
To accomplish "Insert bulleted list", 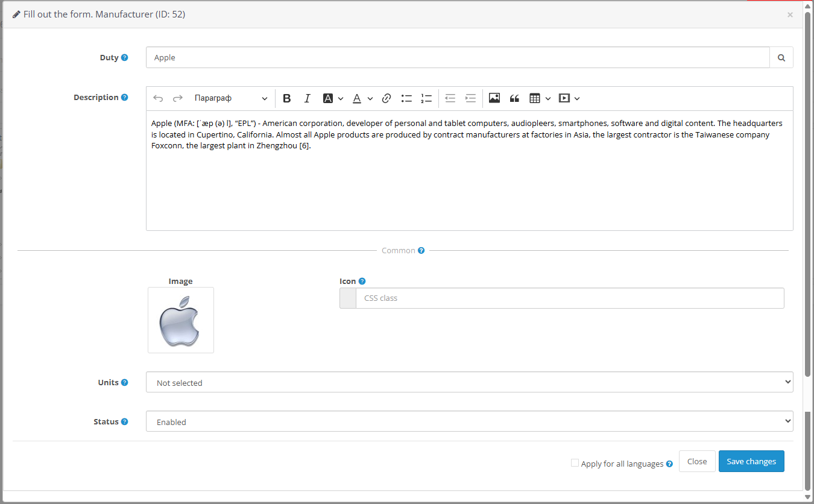I will point(406,98).
